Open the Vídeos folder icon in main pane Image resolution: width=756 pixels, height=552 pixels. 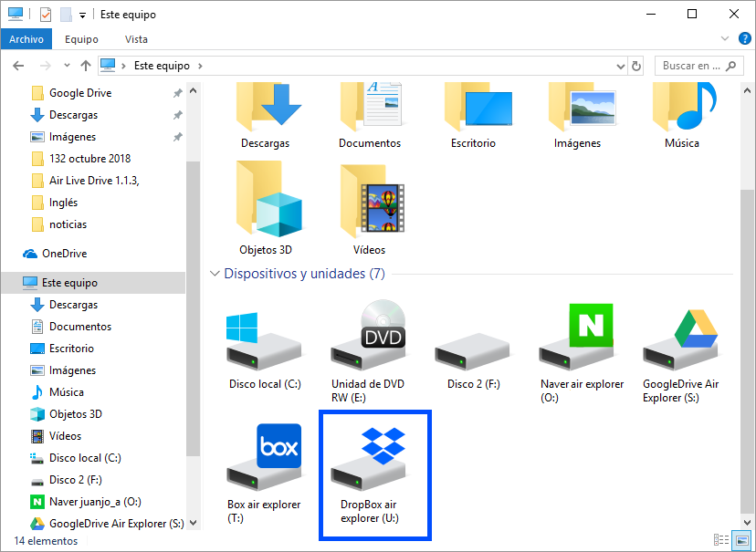372,202
